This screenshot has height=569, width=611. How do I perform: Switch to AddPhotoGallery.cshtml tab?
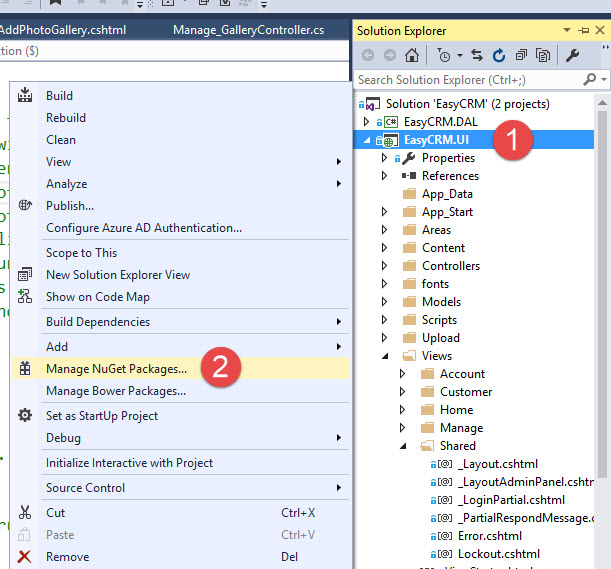tap(62, 30)
